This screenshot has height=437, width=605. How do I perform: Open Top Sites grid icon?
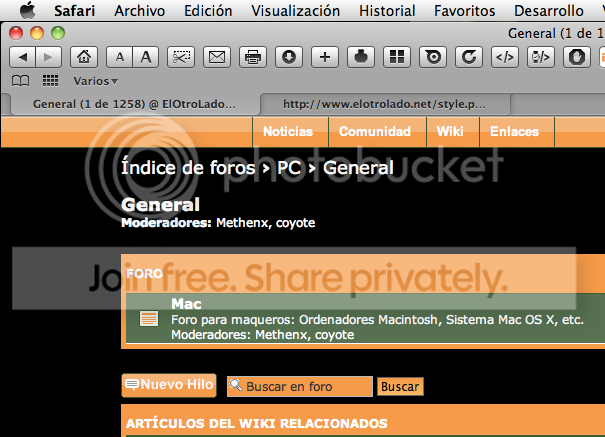coord(397,56)
